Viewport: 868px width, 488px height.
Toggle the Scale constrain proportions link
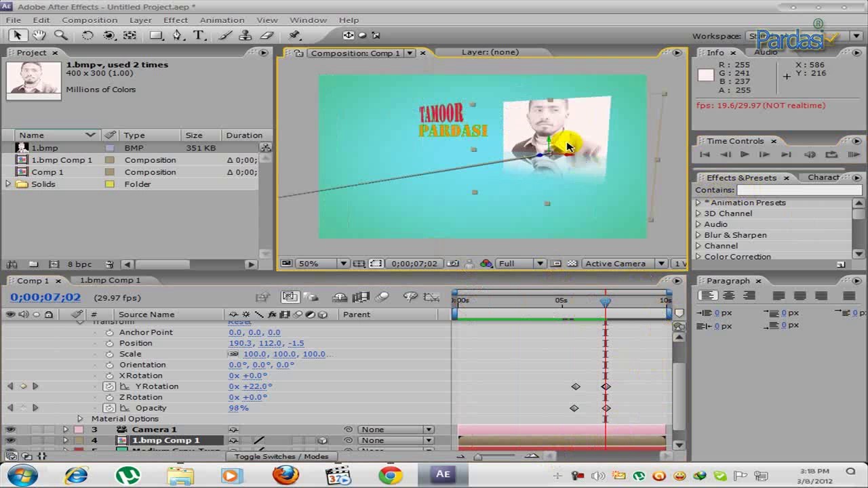click(234, 354)
